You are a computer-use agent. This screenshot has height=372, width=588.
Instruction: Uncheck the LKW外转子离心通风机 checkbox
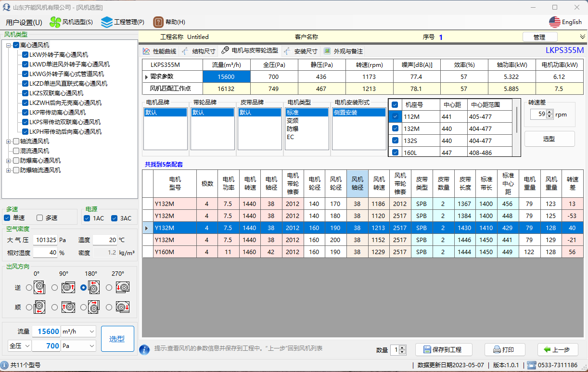pyautogui.click(x=26, y=55)
